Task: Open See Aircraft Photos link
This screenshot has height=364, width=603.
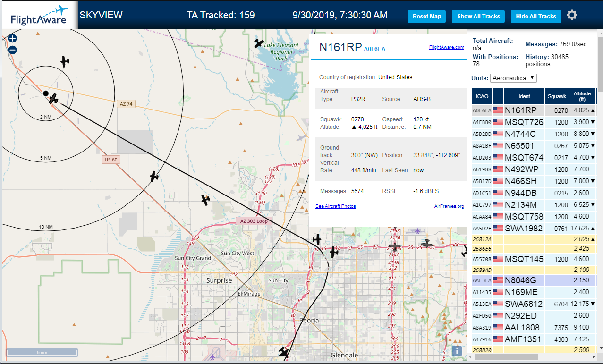Action: point(335,206)
